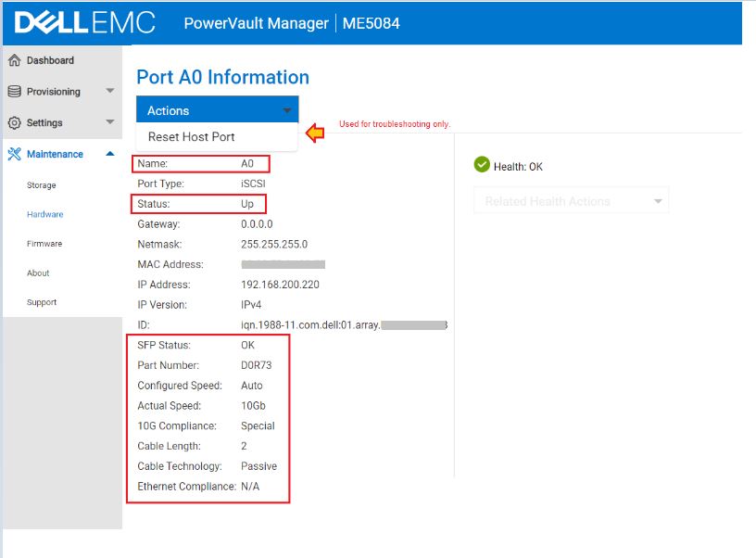Open the About page

pyautogui.click(x=38, y=273)
